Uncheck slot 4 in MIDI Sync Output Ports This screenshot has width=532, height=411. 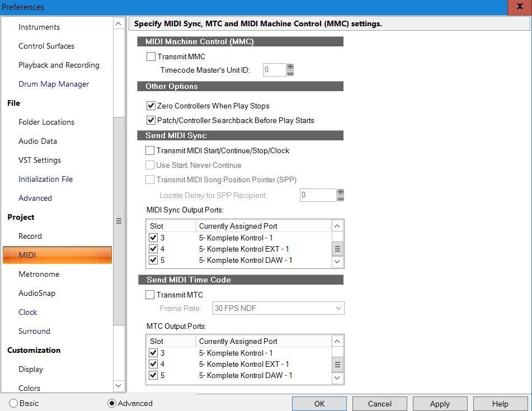coord(153,249)
